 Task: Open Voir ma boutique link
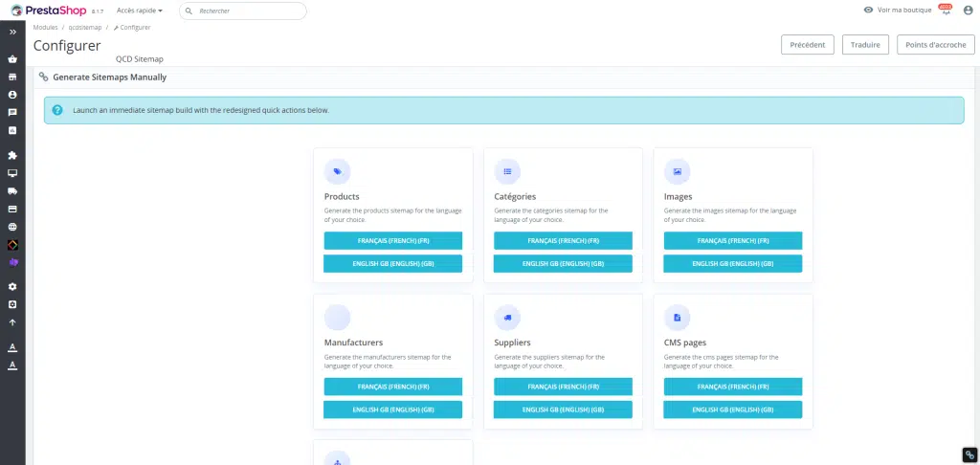pos(903,10)
